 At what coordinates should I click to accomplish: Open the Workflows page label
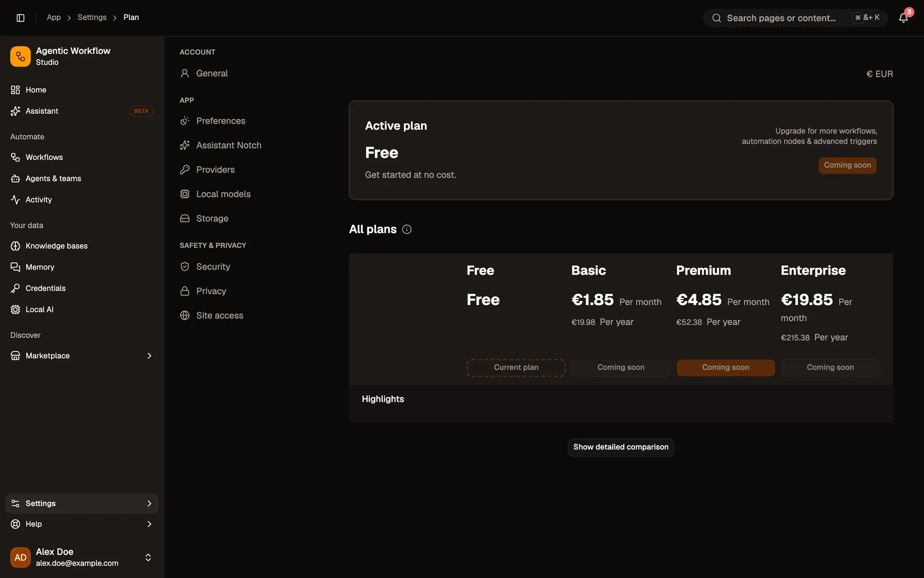(x=44, y=157)
